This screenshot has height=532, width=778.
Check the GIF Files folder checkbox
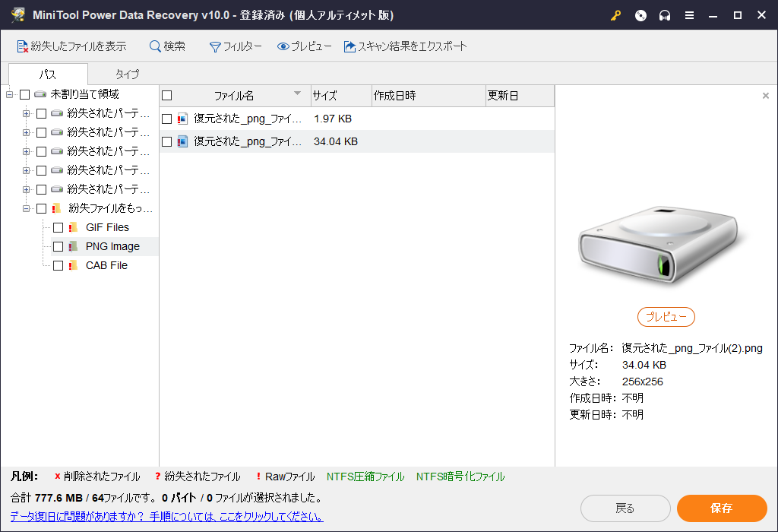pyautogui.click(x=58, y=227)
